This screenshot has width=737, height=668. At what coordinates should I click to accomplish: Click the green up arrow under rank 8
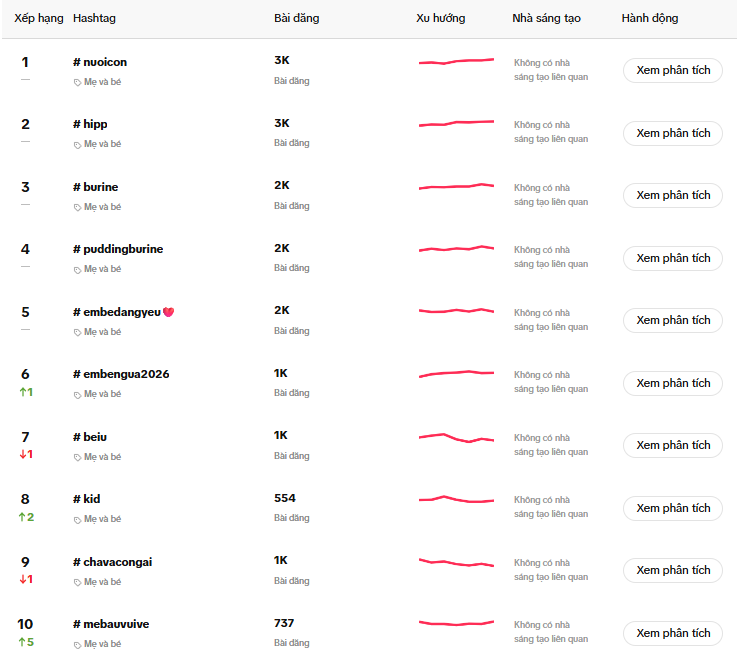pyautogui.click(x=22, y=517)
